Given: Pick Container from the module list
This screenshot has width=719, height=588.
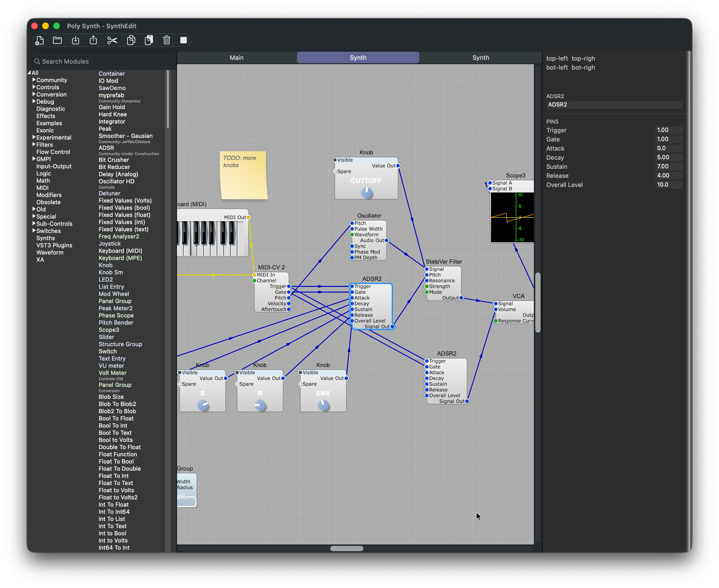Looking at the screenshot, I should pyautogui.click(x=112, y=73).
